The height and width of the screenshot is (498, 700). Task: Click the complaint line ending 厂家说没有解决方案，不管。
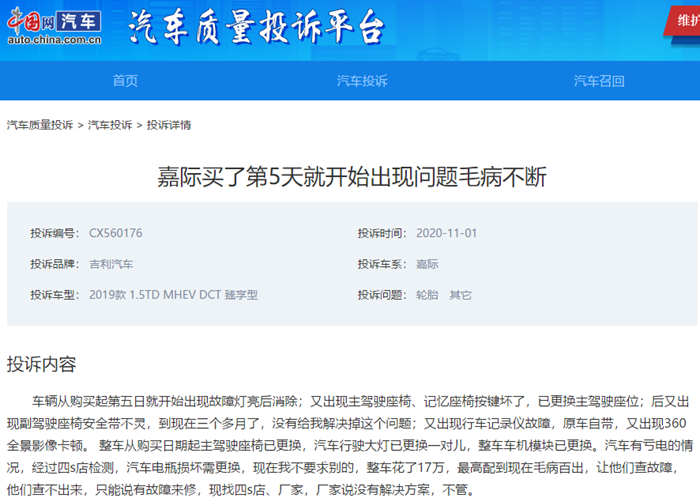pos(241,490)
